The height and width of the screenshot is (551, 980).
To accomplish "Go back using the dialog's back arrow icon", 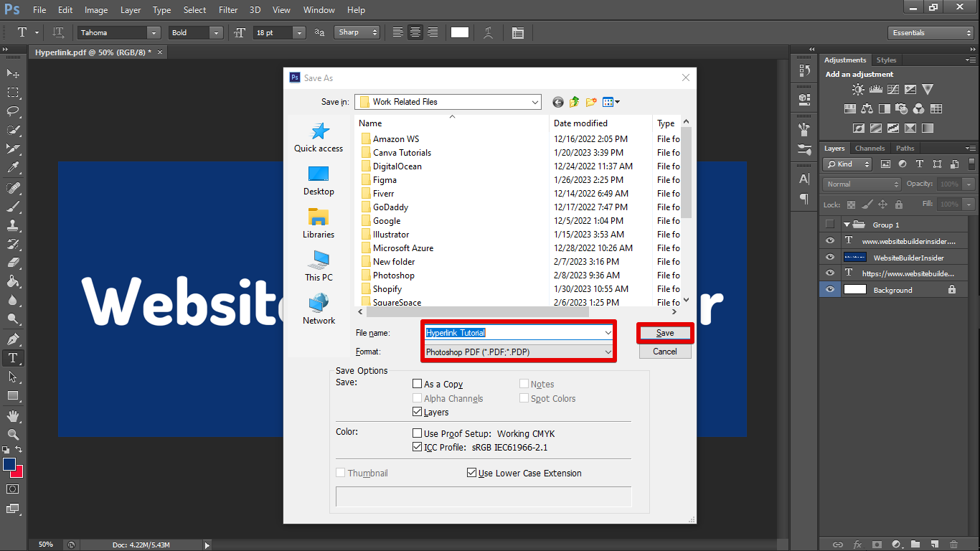I will [558, 102].
